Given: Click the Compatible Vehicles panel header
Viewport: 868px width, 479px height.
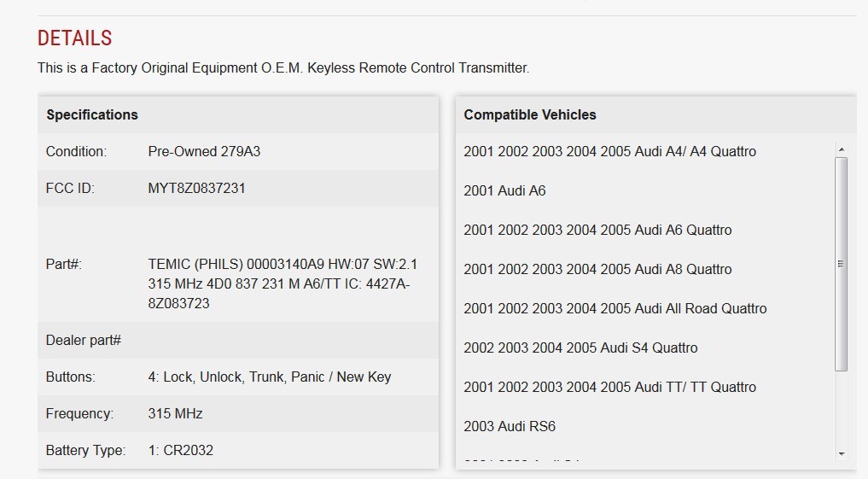Looking at the screenshot, I should pos(530,114).
